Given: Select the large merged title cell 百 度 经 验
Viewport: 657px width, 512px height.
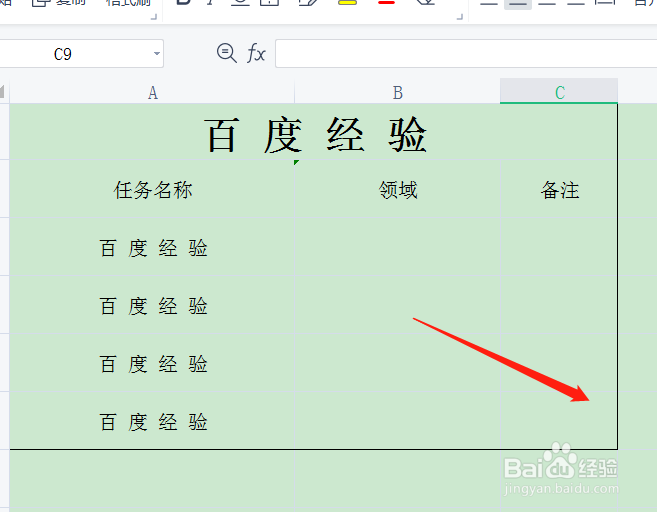Looking at the screenshot, I should 313,132.
